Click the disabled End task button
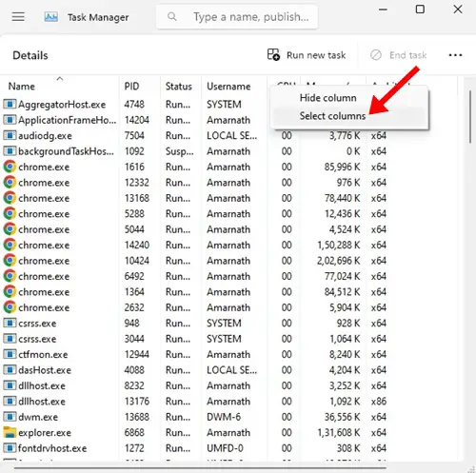This screenshot has height=473, width=476. coord(398,55)
